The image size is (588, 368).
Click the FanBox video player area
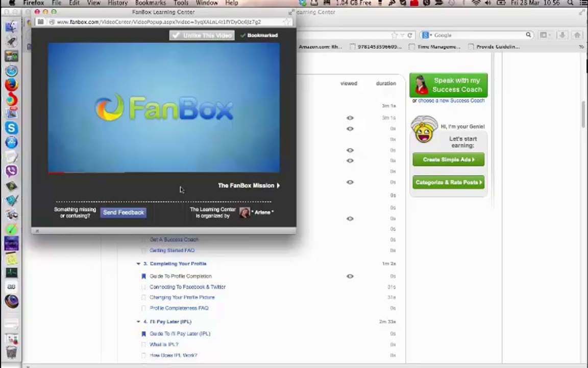(x=163, y=107)
